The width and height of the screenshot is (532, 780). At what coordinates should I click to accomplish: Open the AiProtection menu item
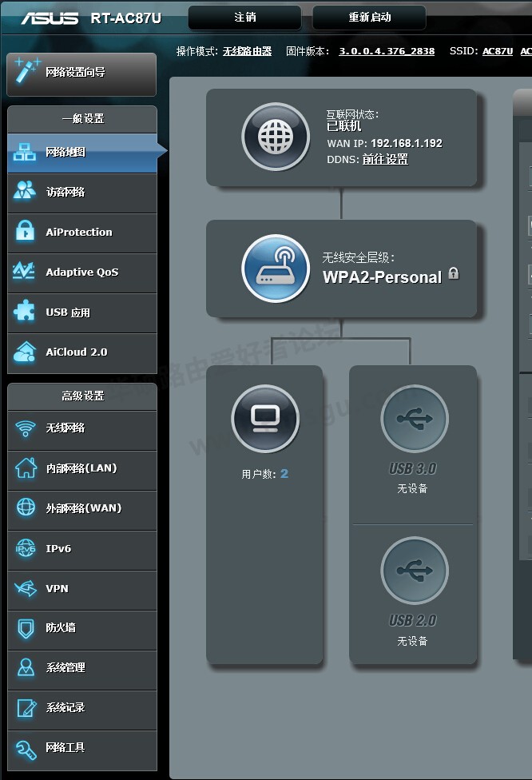click(x=82, y=233)
